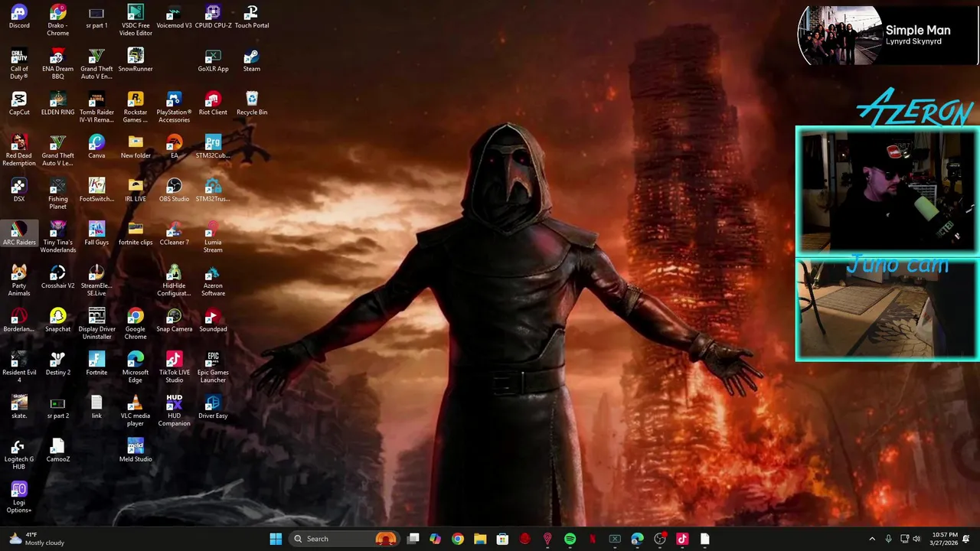Open the 'New folder' desktop folder
The height and width of the screenshot is (551, 980).
(x=136, y=148)
